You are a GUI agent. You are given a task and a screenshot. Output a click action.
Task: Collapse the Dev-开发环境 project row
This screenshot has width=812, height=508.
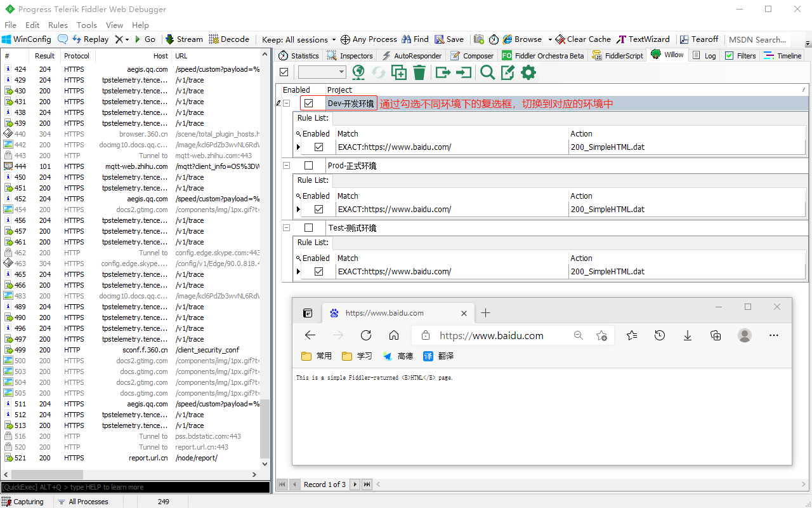(x=287, y=104)
